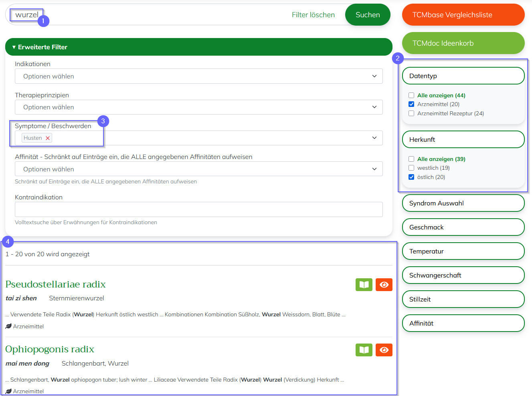Enable the Arzneimittel Rezeptur (24) checkbox

tap(411, 113)
